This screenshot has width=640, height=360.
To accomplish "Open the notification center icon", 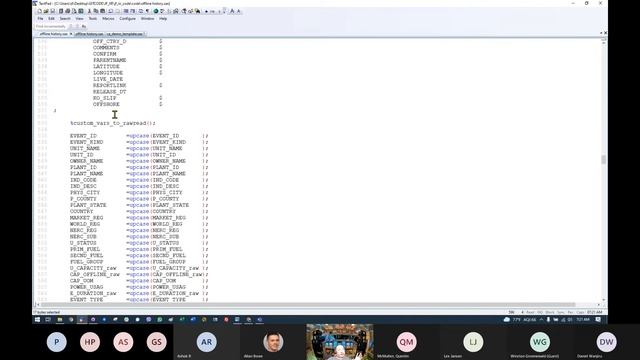I will click(x=598, y=320).
